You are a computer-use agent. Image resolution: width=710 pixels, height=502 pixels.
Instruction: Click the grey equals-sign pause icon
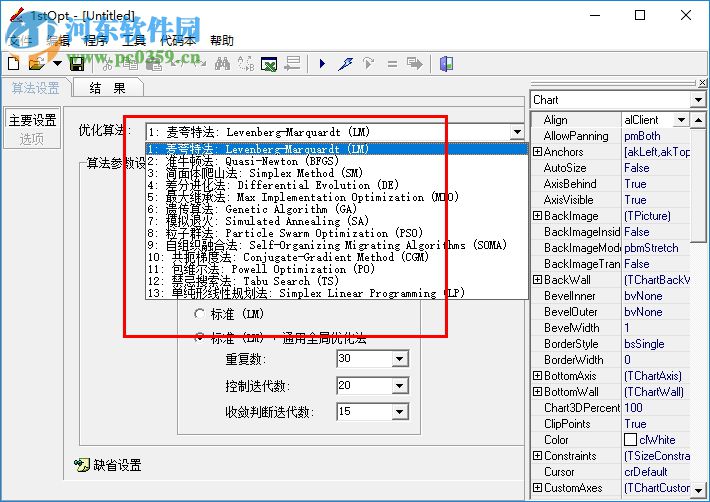392,64
